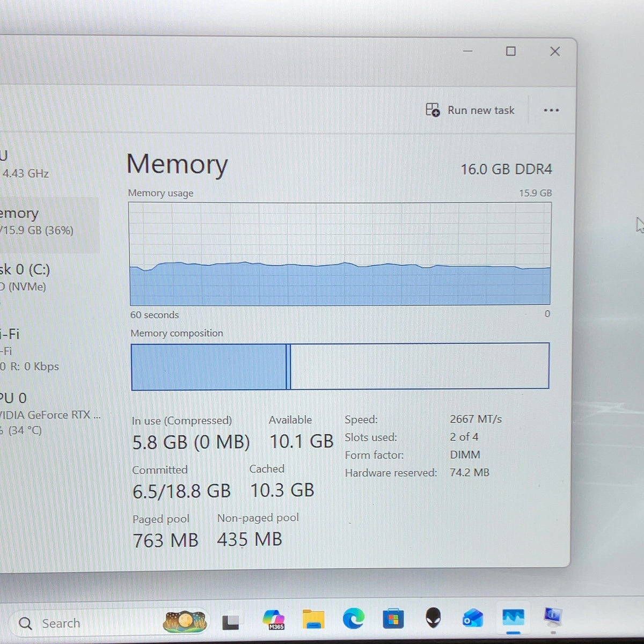The height and width of the screenshot is (644, 644).
Task: Click the 15.9 GB graph maximum label
Action: pyautogui.click(x=535, y=193)
